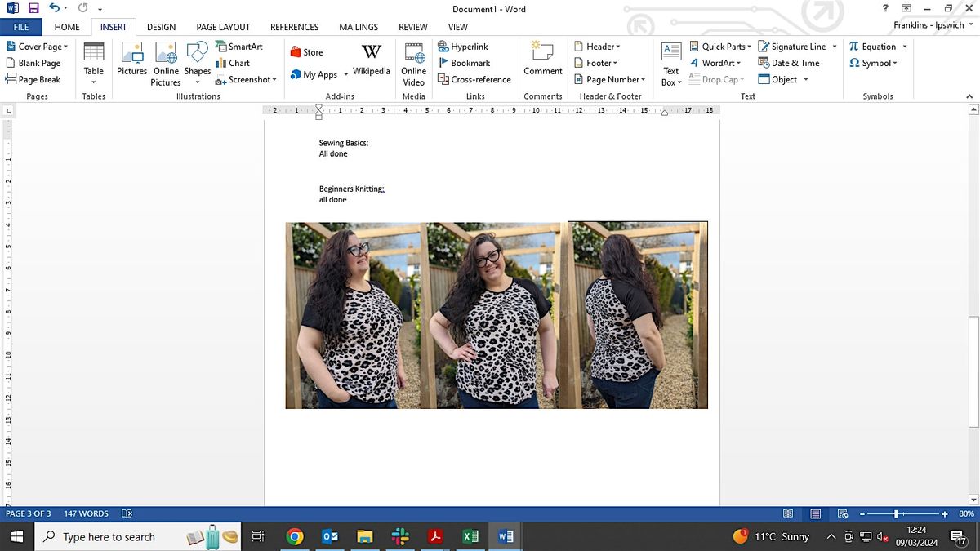
Task: Click the Page Break button
Action: coord(33,79)
